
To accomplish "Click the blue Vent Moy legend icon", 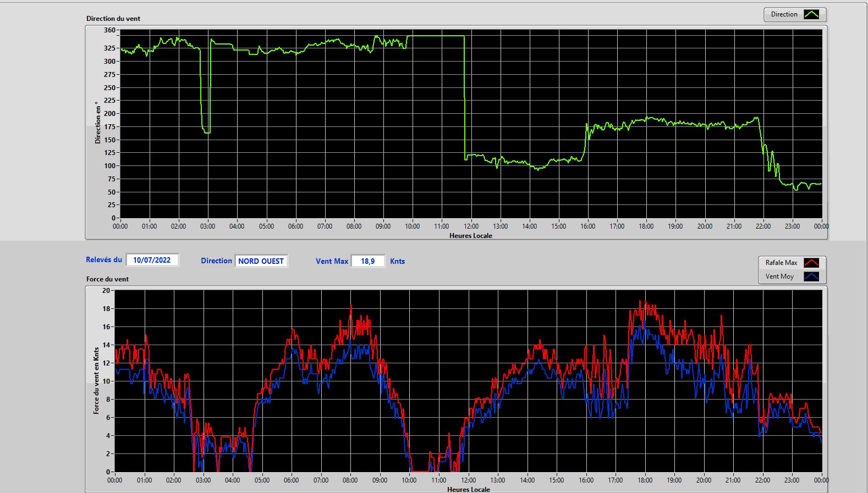I will point(811,276).
